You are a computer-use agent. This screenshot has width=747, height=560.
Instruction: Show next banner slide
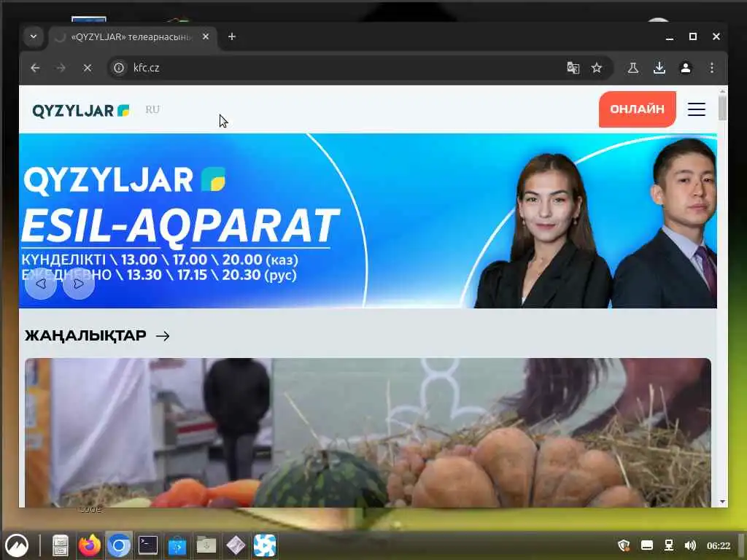tap(79, 284)
